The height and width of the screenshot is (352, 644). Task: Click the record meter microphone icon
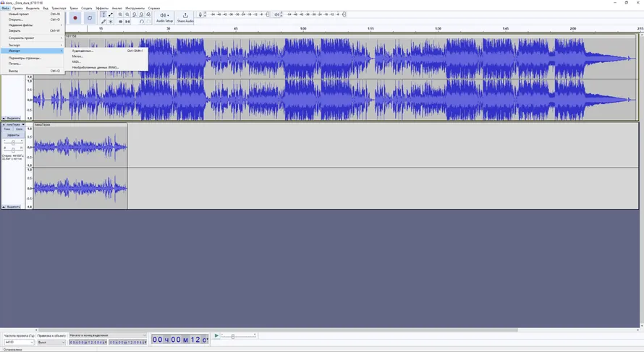click(x=200, y=14)
